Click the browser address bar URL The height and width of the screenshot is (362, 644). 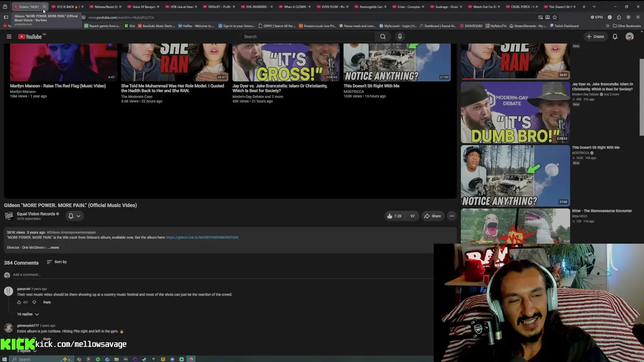pyautogui.click(x=121, y=18)
